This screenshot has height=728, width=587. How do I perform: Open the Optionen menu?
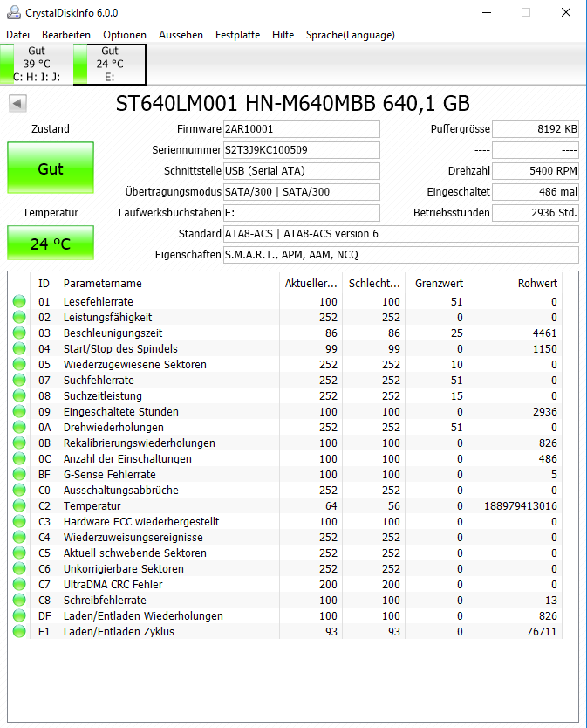[125, 35]
